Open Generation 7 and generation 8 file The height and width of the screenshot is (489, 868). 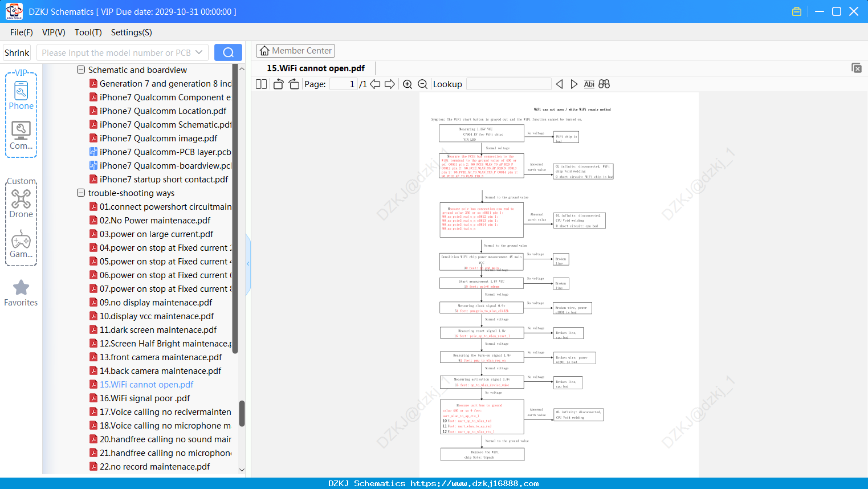(160, 84)
